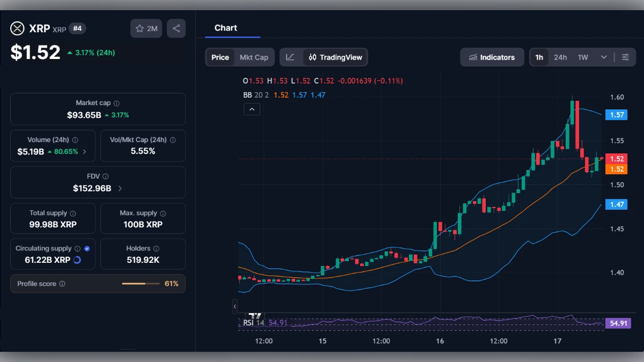Open the Indicators panel
This screenshot has height=362, width=644.
(x=492, y=57)
